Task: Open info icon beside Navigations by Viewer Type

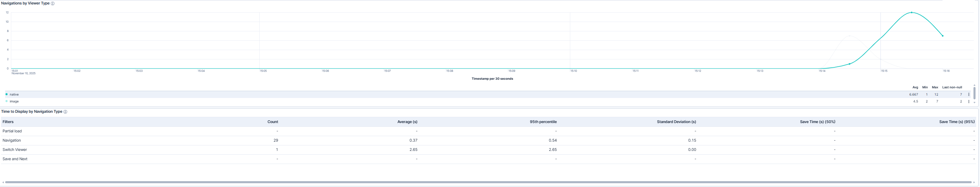Action: coord(53,3)
